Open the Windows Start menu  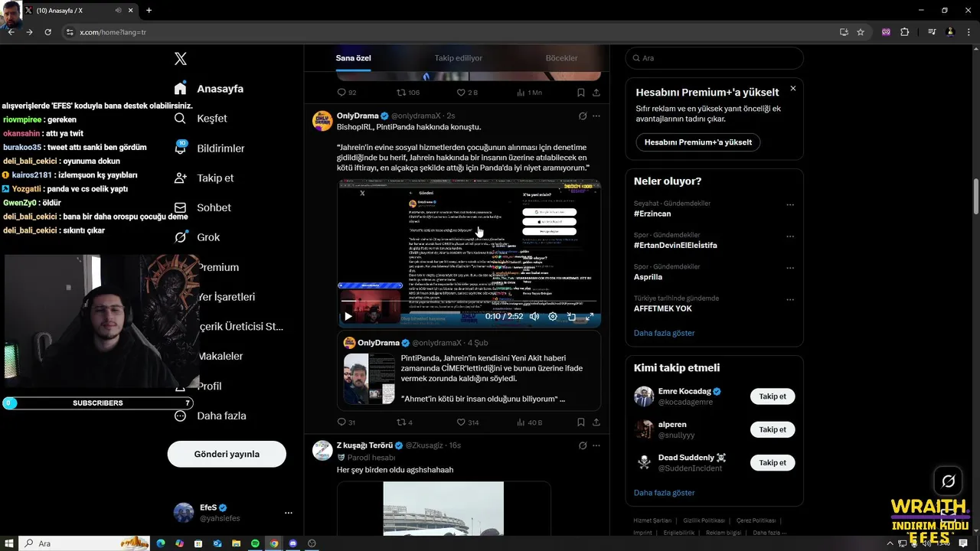8,543
